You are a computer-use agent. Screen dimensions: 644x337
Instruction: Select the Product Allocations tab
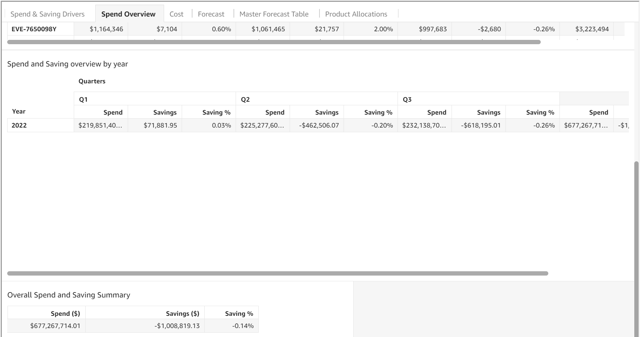pos(356,14)
